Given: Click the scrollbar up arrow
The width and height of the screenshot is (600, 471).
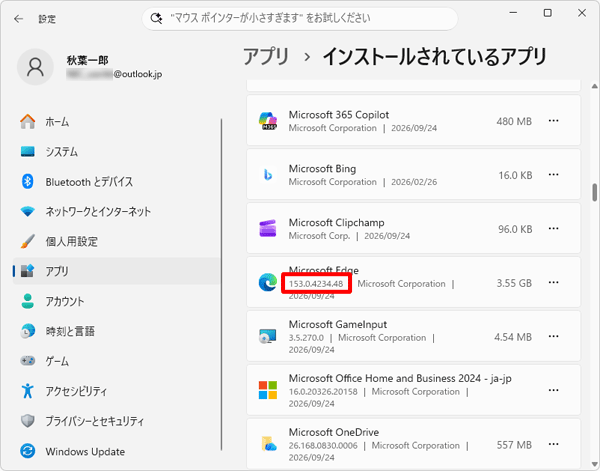Looking at the screenshot, I should pos(594,86).
